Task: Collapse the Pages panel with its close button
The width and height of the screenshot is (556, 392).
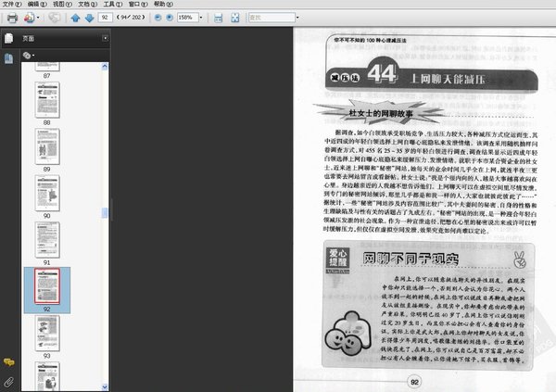Action: (x=106, y=38)
